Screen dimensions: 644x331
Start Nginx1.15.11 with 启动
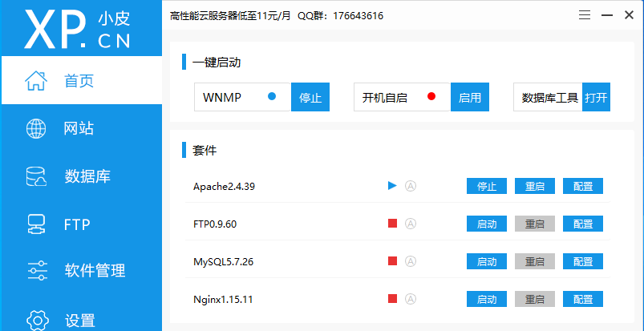[487, 299]
